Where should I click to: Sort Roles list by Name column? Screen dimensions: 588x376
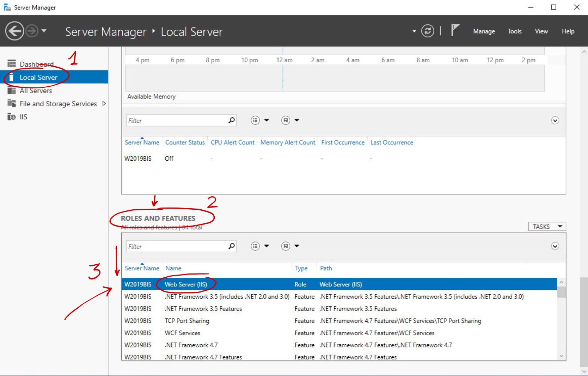(173, 268)
